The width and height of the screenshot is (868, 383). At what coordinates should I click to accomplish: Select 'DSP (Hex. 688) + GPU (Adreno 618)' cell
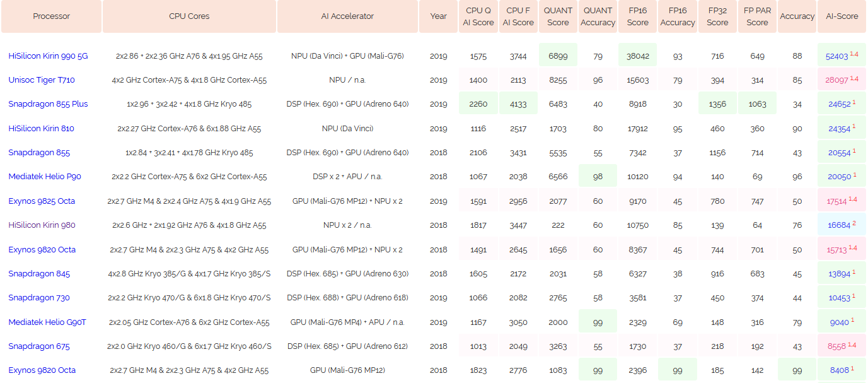[x=347, y=298]
